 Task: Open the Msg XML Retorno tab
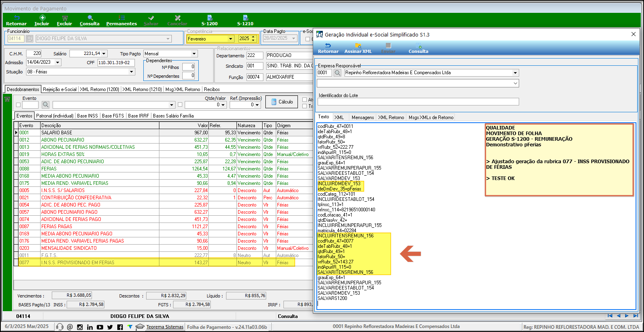coord(183,89)
